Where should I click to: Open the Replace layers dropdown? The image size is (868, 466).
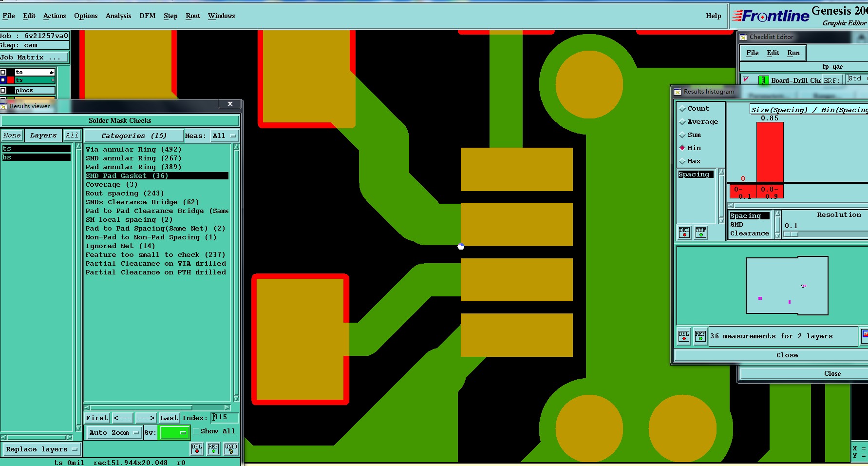(41, 449)
